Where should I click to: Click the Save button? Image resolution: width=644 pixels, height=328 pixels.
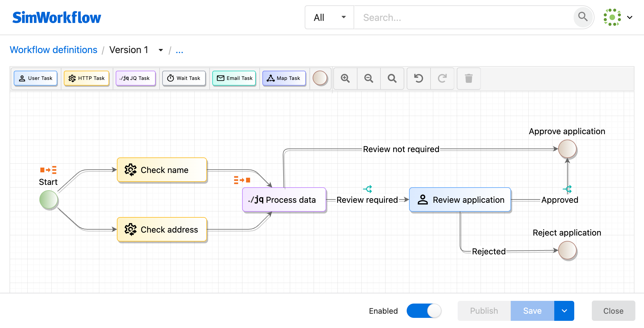click(x=532, y=311)
